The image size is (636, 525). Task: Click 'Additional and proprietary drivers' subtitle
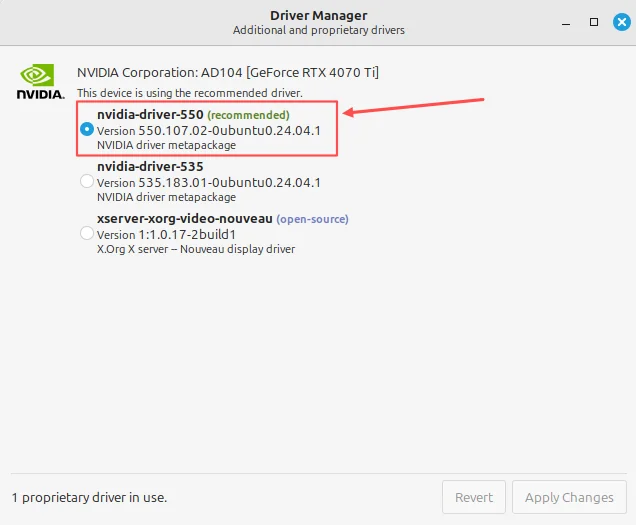318,30
